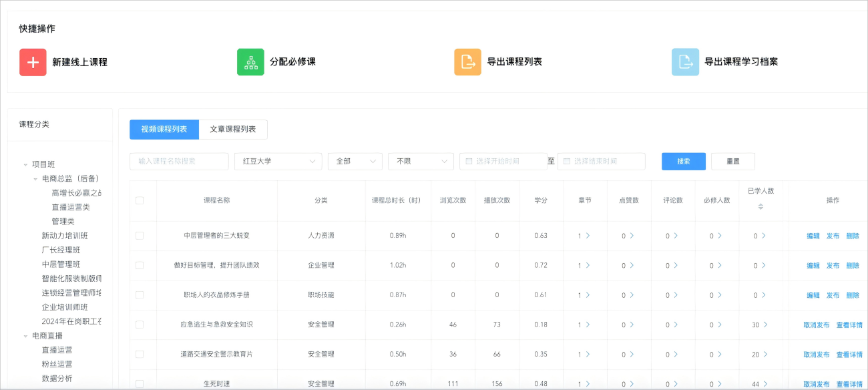Check the 道路交通安全警示教育片 row checkbox
This screenshot has height=390, width=868.
pos(140,354)
